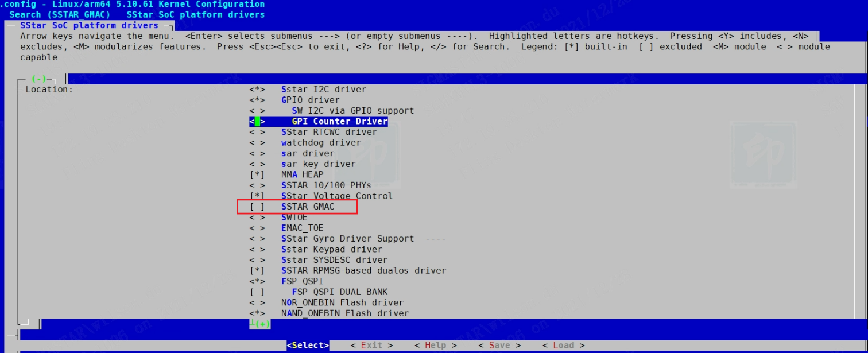The image size is (868, 353).
Task: Click the (+) scroll-down indicator
Action: pos(262,324)
